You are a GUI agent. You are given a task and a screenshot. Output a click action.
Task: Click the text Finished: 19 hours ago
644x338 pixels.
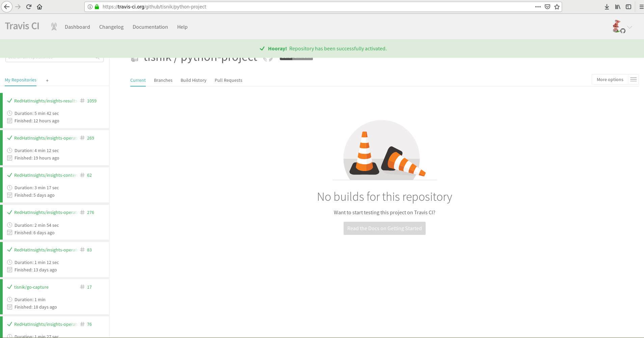[x=37, y=158]
